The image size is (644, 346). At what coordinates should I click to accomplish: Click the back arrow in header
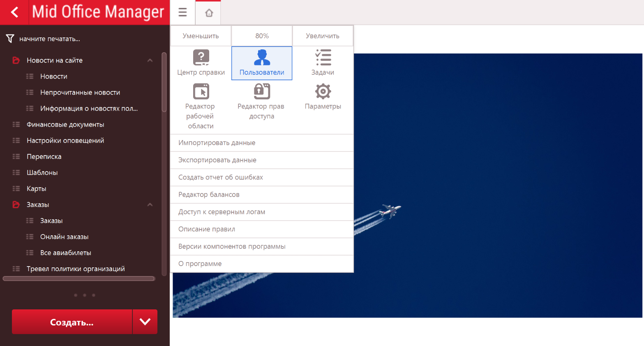tap(14, 12)
